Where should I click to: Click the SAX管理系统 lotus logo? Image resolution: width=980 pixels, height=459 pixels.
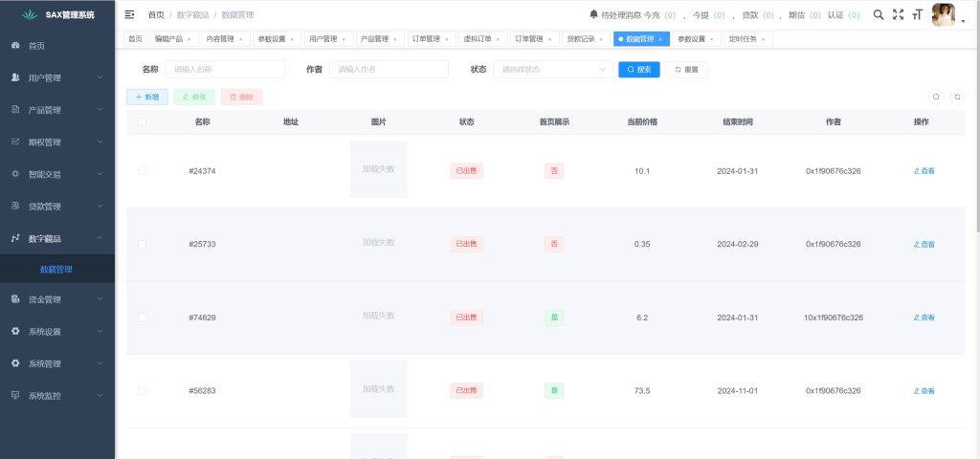[x=30, y=14]
